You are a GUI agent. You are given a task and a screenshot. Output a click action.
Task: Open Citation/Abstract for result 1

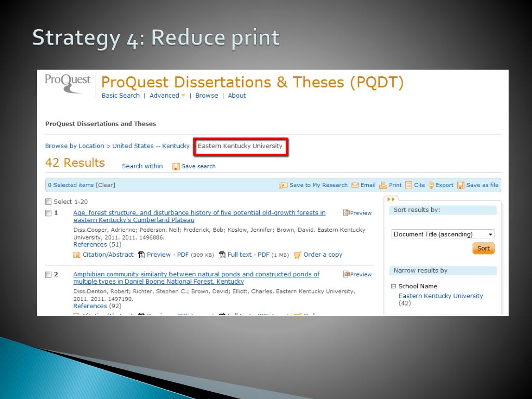pyautogui.click(x=108, y=255)
